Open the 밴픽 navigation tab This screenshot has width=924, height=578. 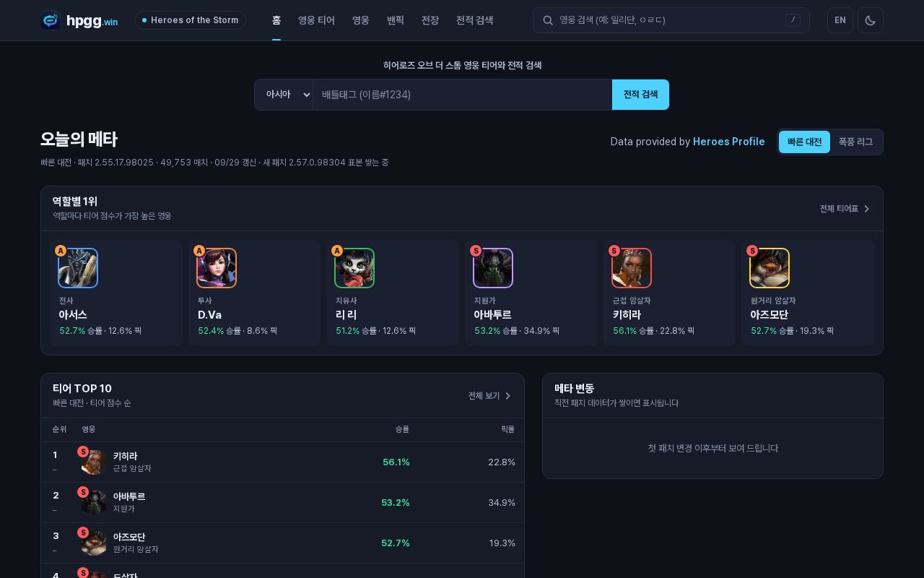click(x=396, y=20)
